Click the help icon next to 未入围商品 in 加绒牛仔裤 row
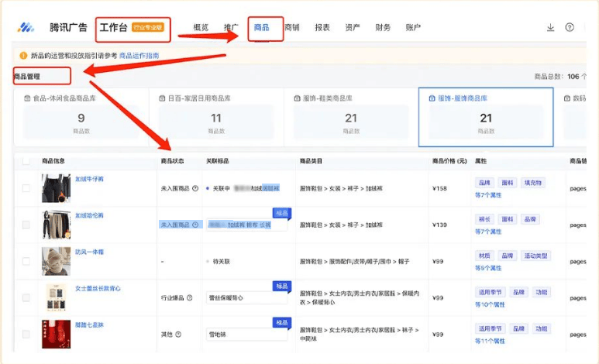 point(195,188)
